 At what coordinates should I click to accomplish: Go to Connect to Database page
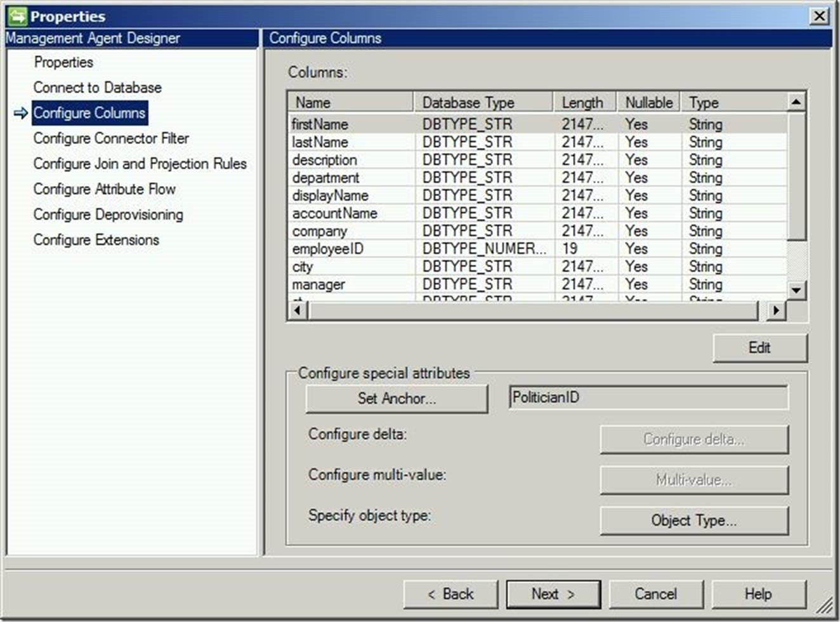[x=97, y=88]
